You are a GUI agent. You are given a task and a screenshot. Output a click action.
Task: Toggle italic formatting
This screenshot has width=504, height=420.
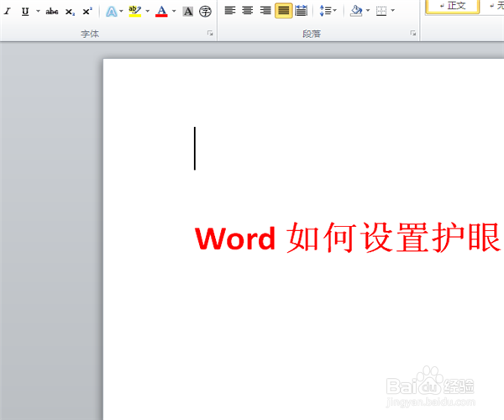(x=8, y=12)
